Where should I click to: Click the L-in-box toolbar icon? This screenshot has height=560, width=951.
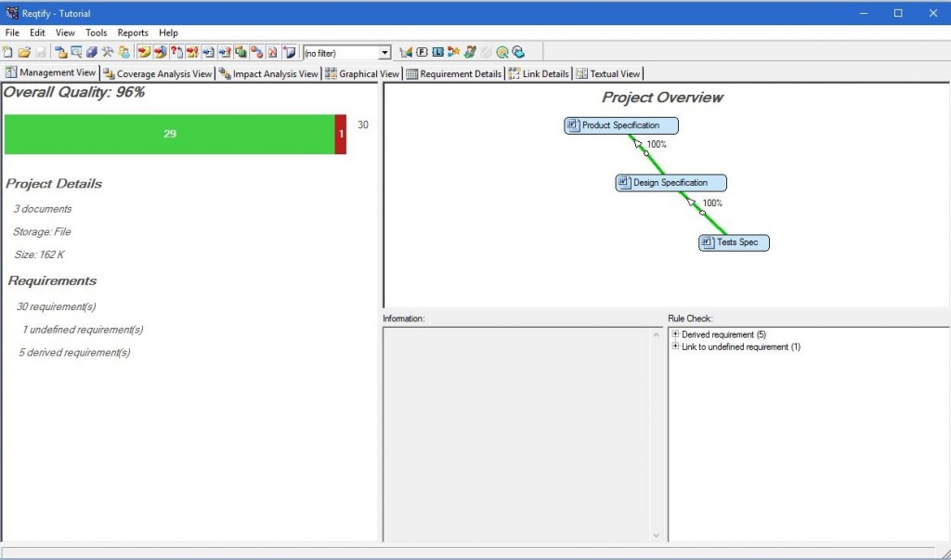click(438, 52)
